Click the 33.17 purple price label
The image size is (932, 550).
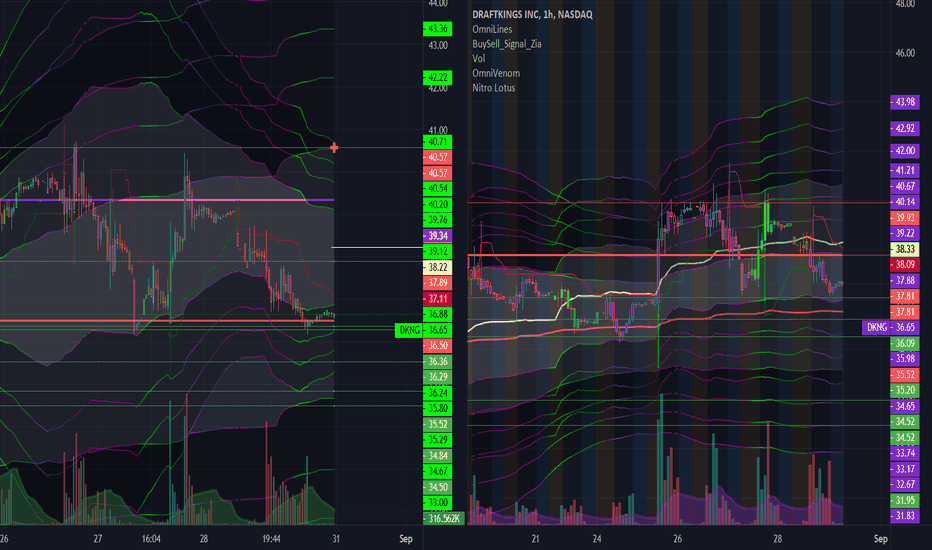point(905,469)
